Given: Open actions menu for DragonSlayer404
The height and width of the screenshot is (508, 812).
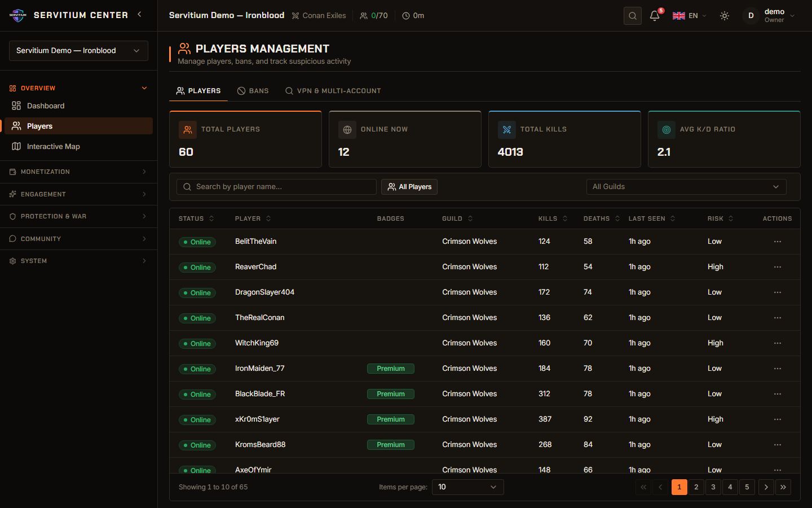Looking at the screenshot, I should coord(778,292).
